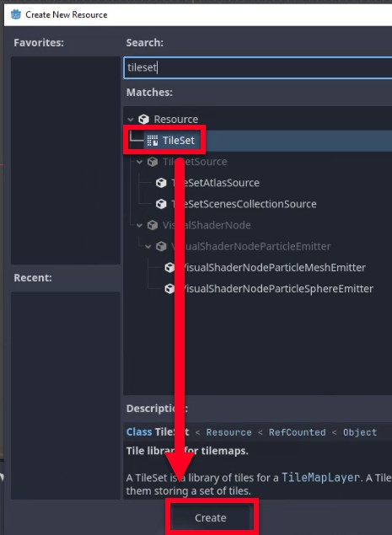Click the Resource cube icon
Viewport: 392px width, 535px height.
[x=144, y=119]
